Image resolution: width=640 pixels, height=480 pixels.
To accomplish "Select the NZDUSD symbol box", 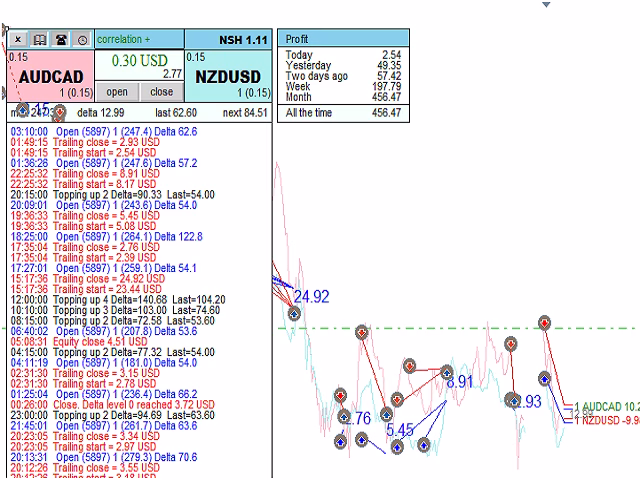I will pos(227,77).
